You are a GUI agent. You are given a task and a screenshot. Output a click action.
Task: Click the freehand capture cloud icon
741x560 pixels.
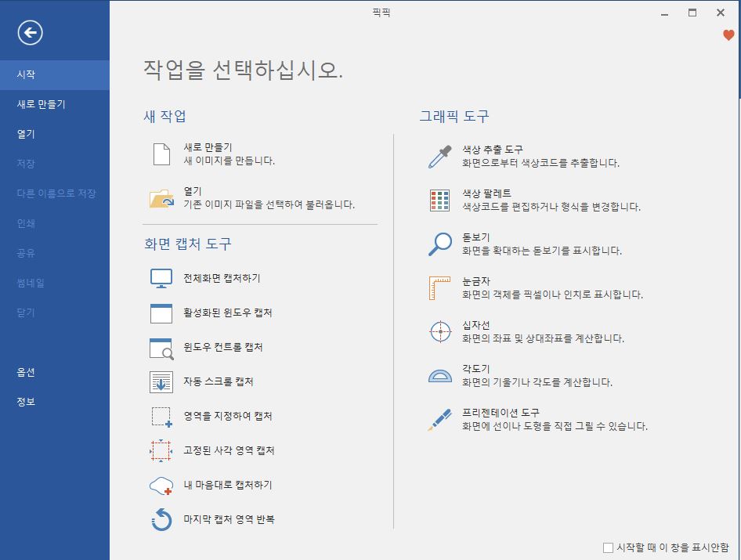(x=161, y=486)
